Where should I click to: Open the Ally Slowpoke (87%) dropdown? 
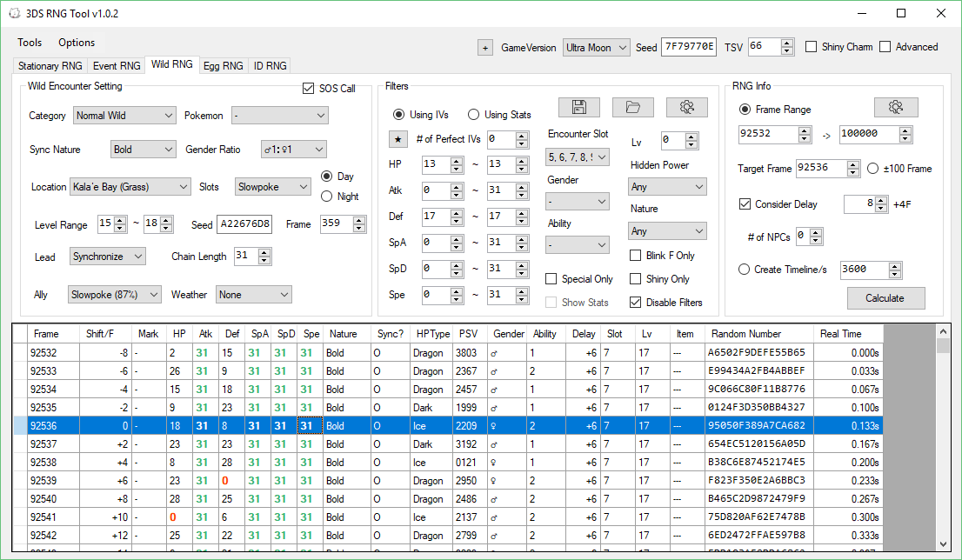pyautogui.click(x=114, y=295)
